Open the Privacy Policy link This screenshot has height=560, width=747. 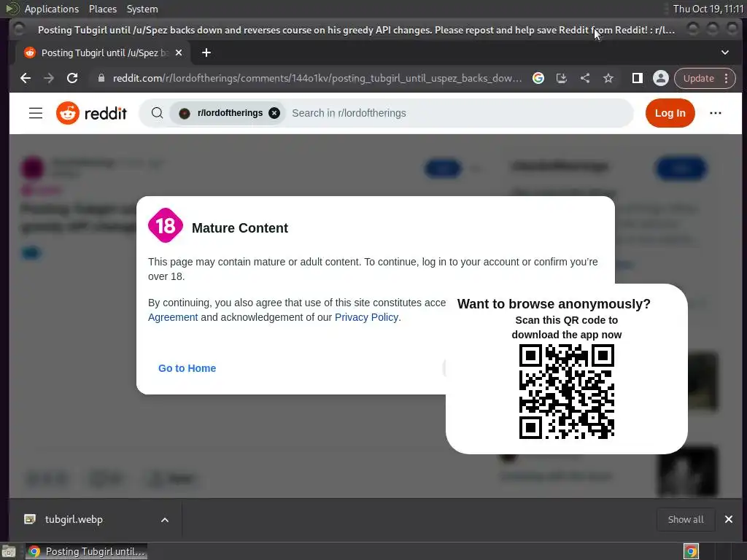click(366, 317)
